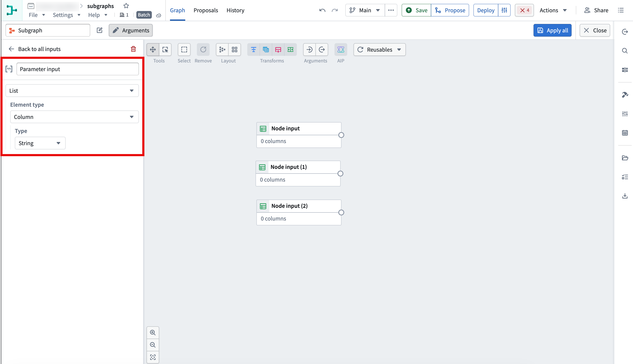Switch to the Proposals tab
Image resolution: width=633 pixels, height=364 pixels.
tap(206, 10)
